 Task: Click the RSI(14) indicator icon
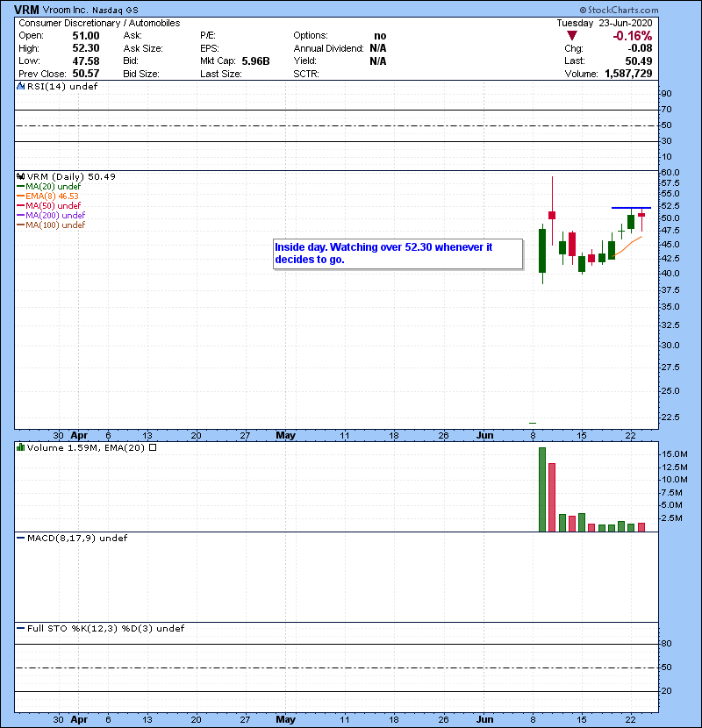click(x=20, y=86)
